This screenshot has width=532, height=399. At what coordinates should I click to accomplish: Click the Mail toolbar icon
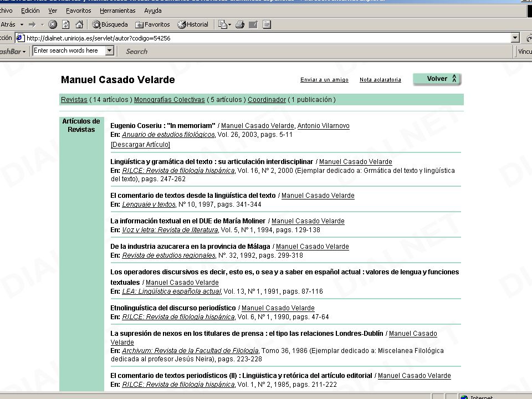(x=223, y=24)
